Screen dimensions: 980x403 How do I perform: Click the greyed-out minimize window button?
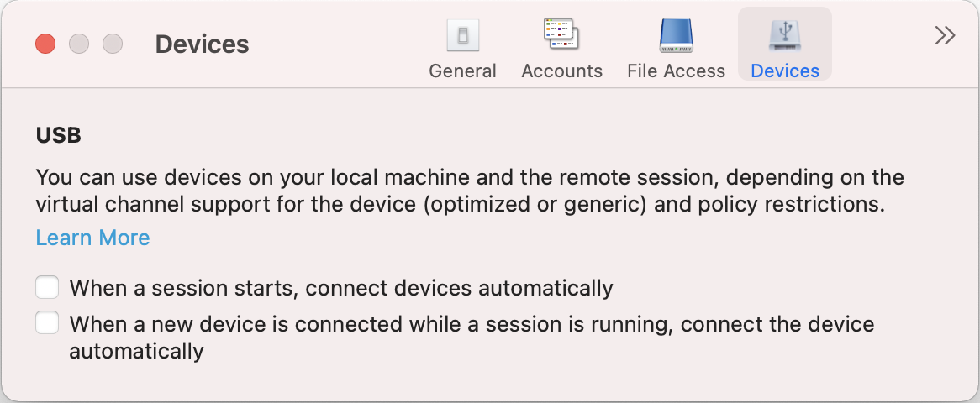click(x=79, y=44)
